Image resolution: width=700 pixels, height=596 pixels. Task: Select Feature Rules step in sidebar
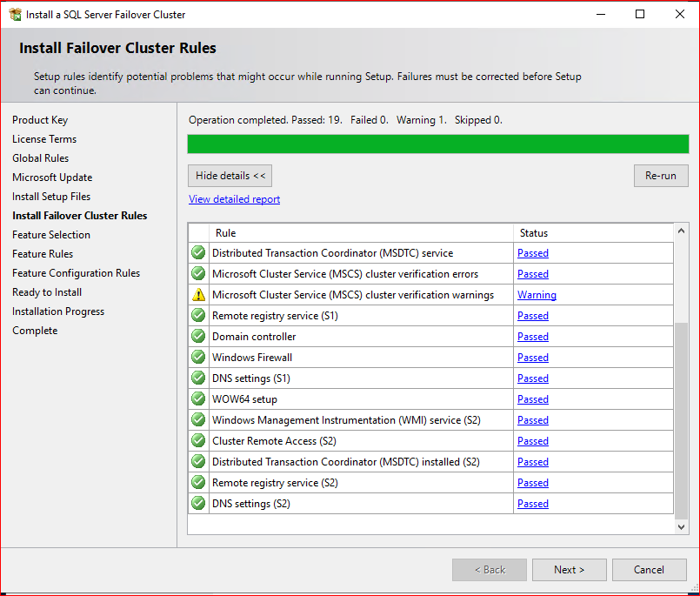click(43, 254)
